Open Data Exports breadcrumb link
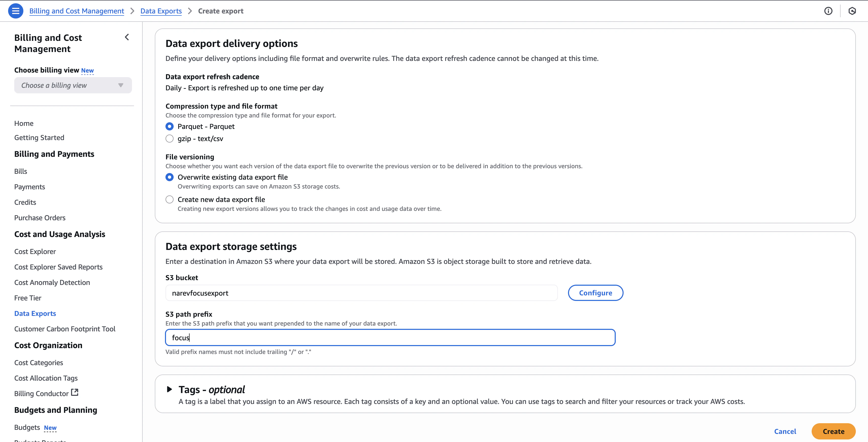This screenshot has height=442, width=868. pos(161,11)
